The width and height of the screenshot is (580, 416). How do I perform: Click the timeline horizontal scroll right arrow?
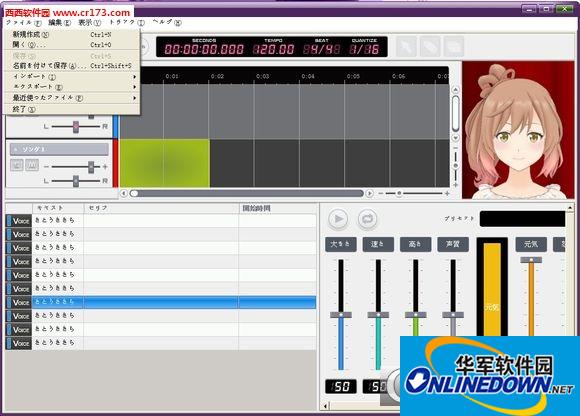coord(369,193)
